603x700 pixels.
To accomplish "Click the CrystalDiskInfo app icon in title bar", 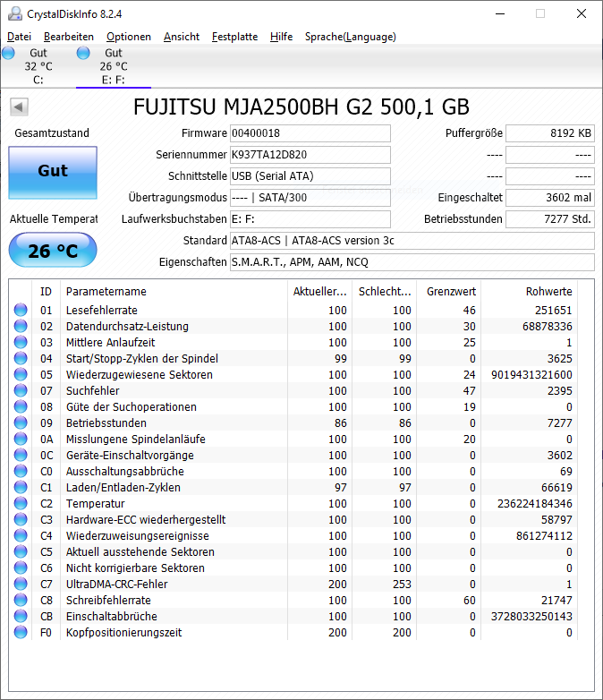I will pos(15,13).
